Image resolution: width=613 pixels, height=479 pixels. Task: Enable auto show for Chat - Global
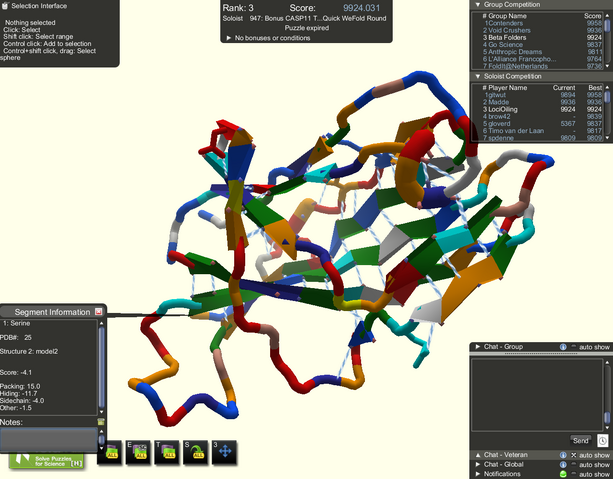coord(574,465)
